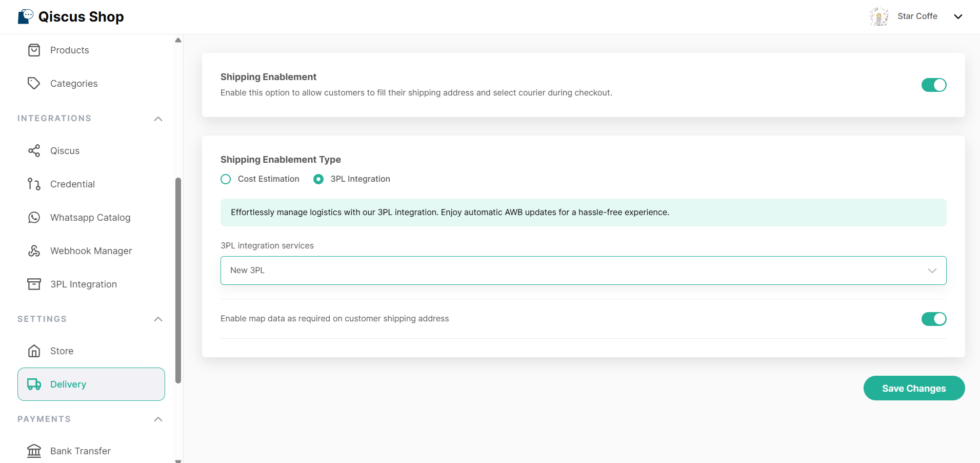This screenshot has height=463, width=980.
Task: Click the Bank Transfer building icon
Action: pyautogui.click(x=34, y=451)
